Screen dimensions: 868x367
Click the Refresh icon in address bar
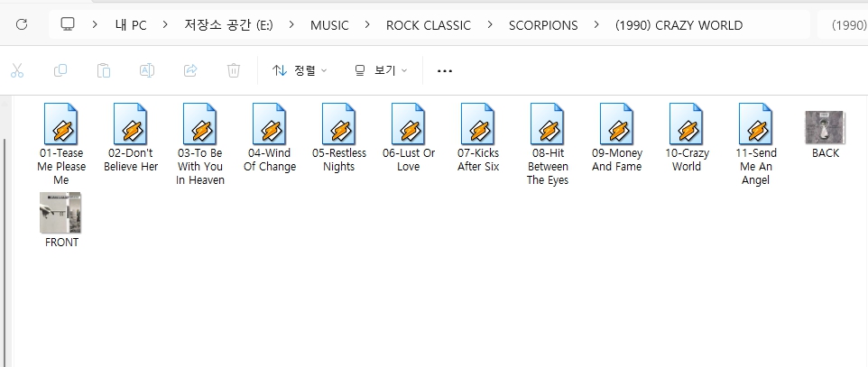[22, 24]
